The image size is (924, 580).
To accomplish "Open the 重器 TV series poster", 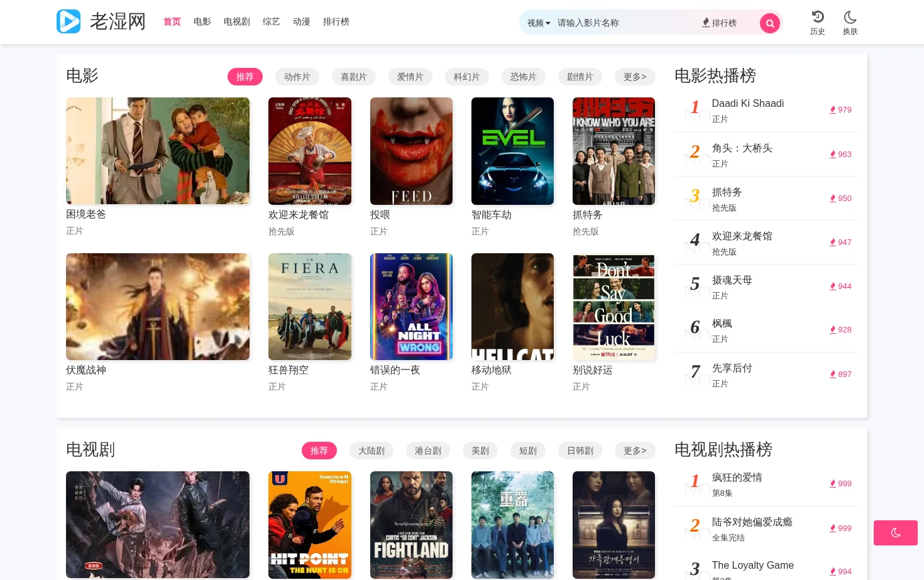I will [512, 525].
